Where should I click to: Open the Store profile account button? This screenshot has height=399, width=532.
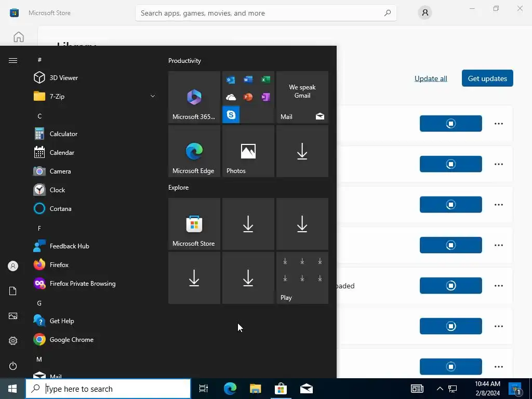[x=425, y=13]
